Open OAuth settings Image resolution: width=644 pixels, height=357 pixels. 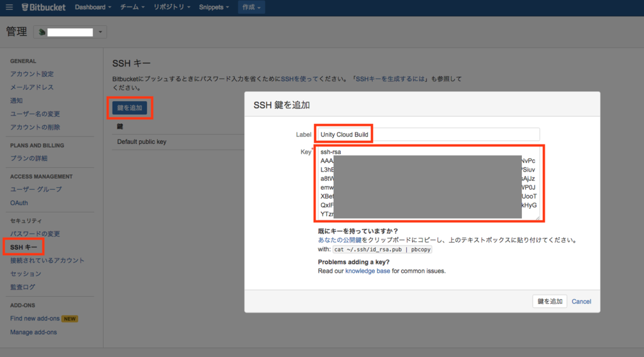19,203
